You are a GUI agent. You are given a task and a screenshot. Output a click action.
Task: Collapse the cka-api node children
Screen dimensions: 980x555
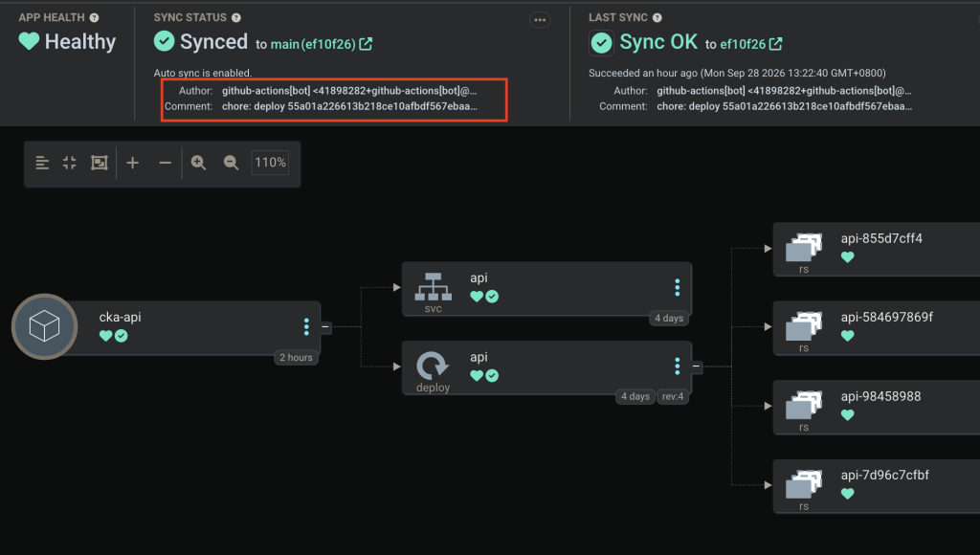pyautogui.click(x=325, y=327)
